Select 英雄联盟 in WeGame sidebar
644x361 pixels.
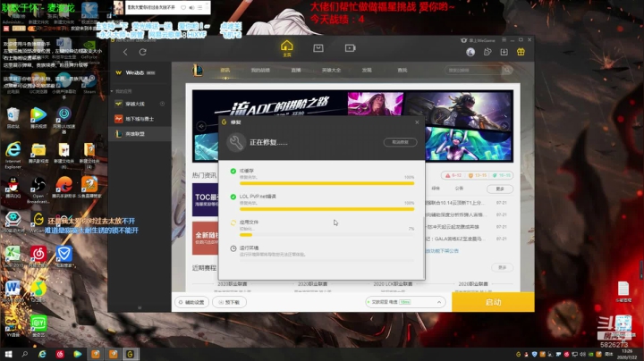[x=140, y=134]
